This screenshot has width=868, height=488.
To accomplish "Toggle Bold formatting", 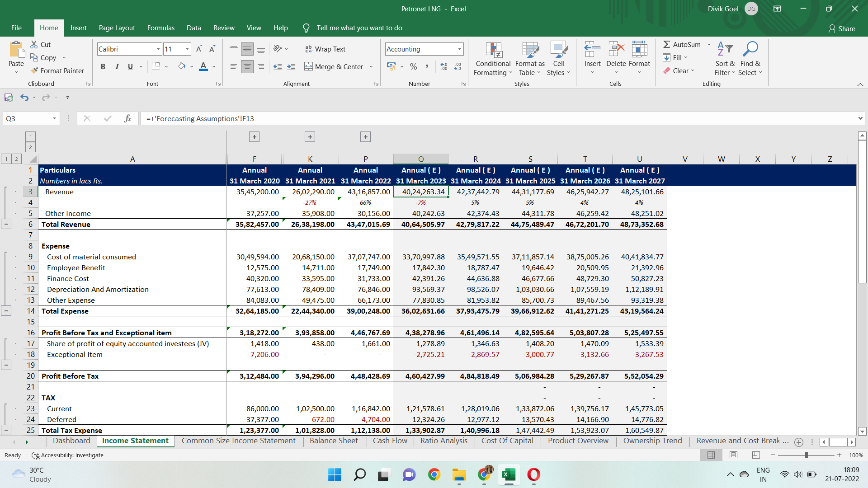I will [103, 66].
